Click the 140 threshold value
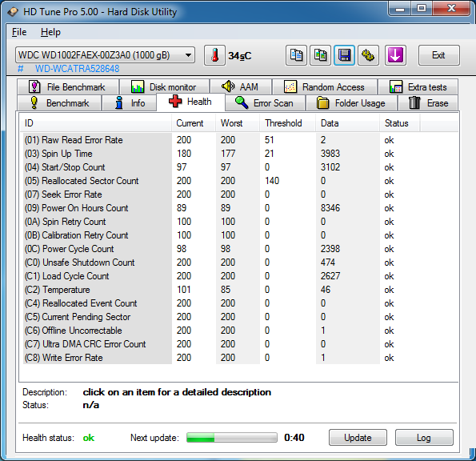This screenshot has height=461, width=476. pyautogui.click(x=272, y=181)
